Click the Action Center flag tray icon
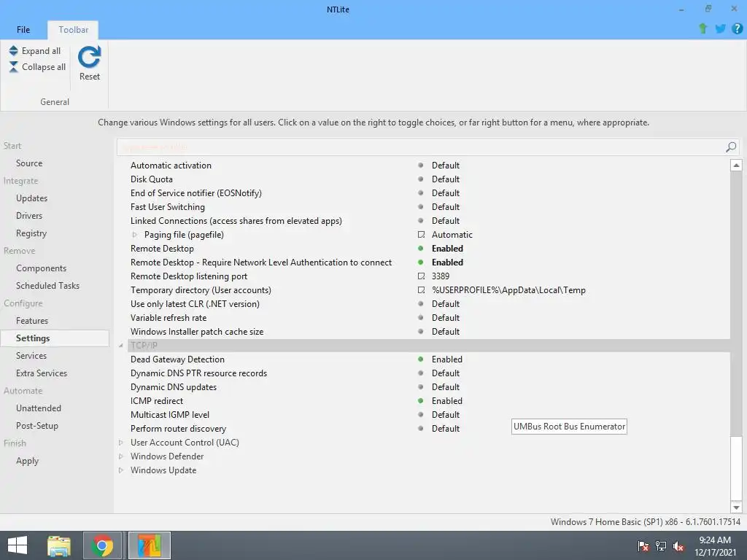Screen dimensions: 747x560 (x=643, y=545)
